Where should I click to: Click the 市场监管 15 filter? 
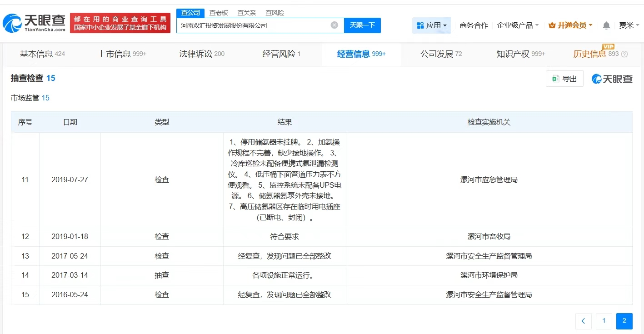[30, 98]
